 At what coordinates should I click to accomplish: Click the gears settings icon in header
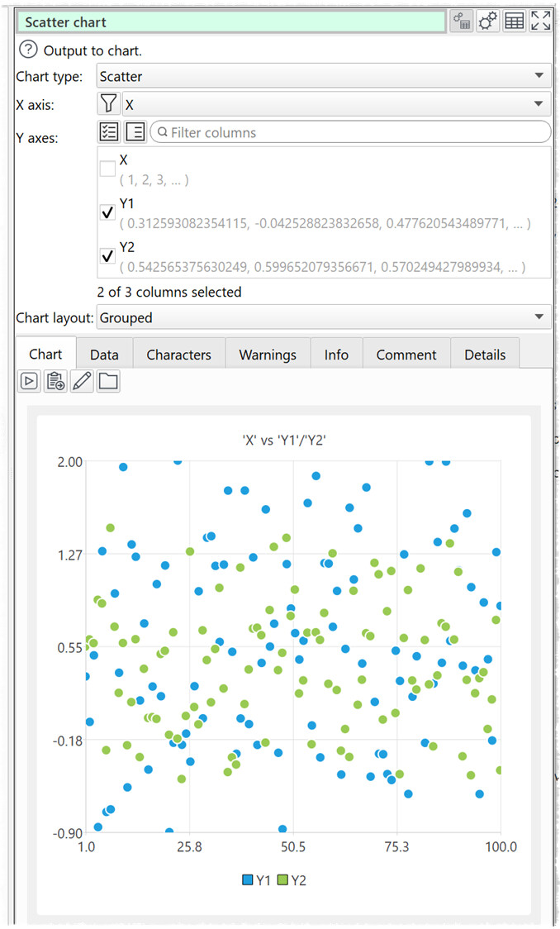pos(488,22)
